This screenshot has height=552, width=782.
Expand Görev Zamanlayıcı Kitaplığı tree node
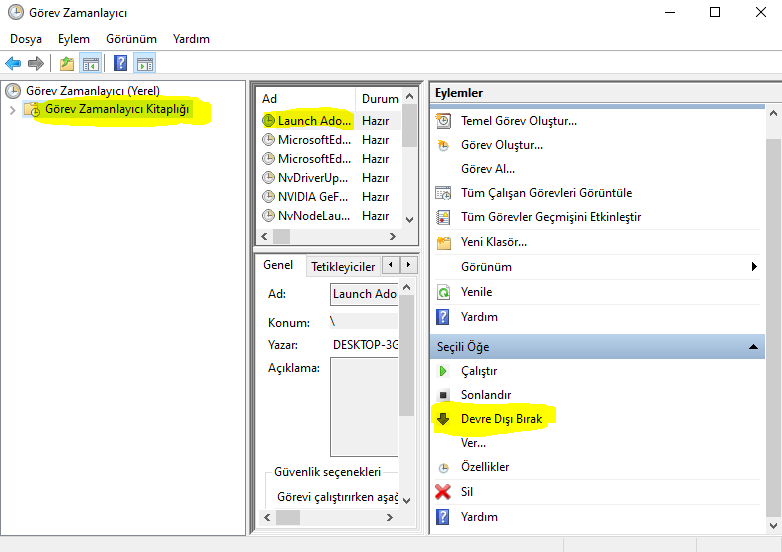tap(12, 110)
